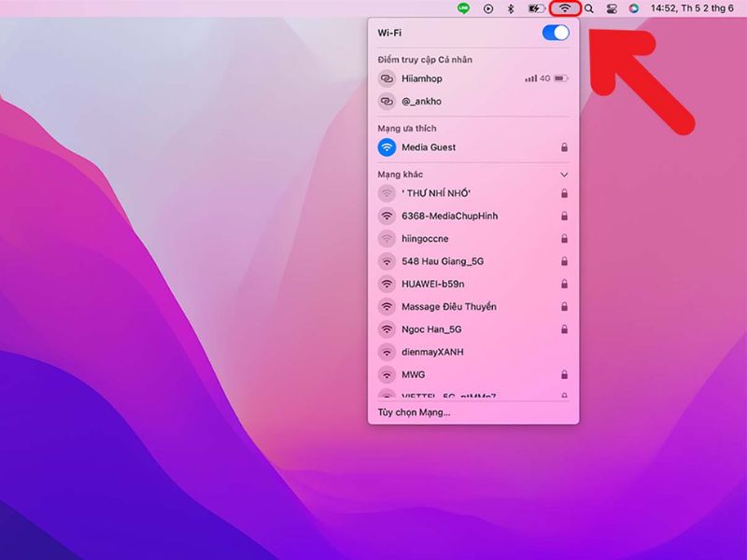Viewport: 747px width, 560px height.
Task: Click the Wi-Fi signal icon beside Massage Điêu Thuyền
Action: 387,307
